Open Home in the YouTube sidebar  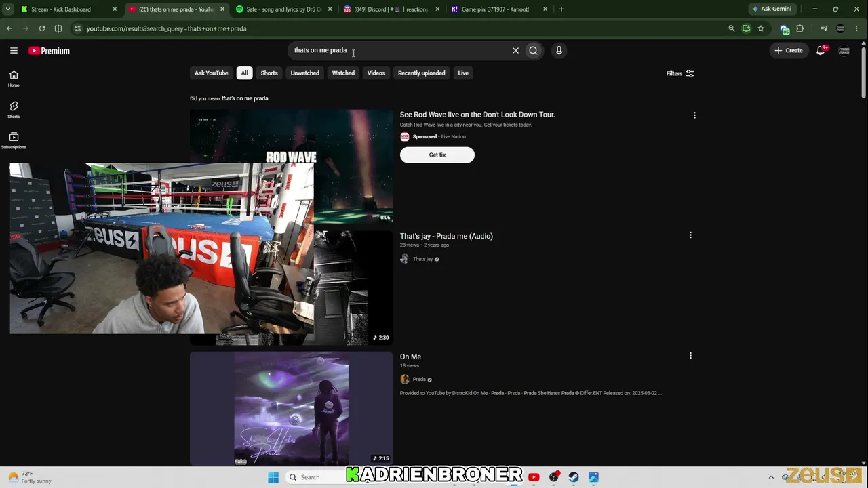click(14, 79)
